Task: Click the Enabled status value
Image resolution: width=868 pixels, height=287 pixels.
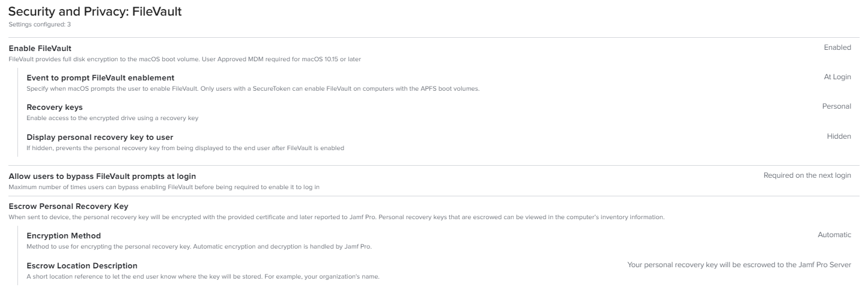Action: (x=837, y=47)
